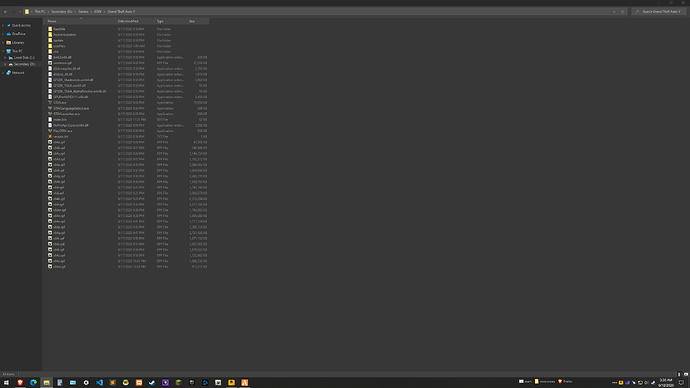Select Games in the breadcrumb path

[83, 12]
